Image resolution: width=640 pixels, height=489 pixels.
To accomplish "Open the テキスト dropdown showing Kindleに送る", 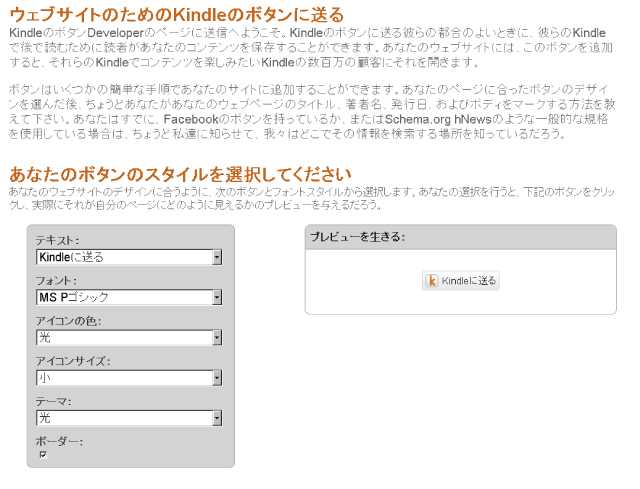I will tap(129, 257).
